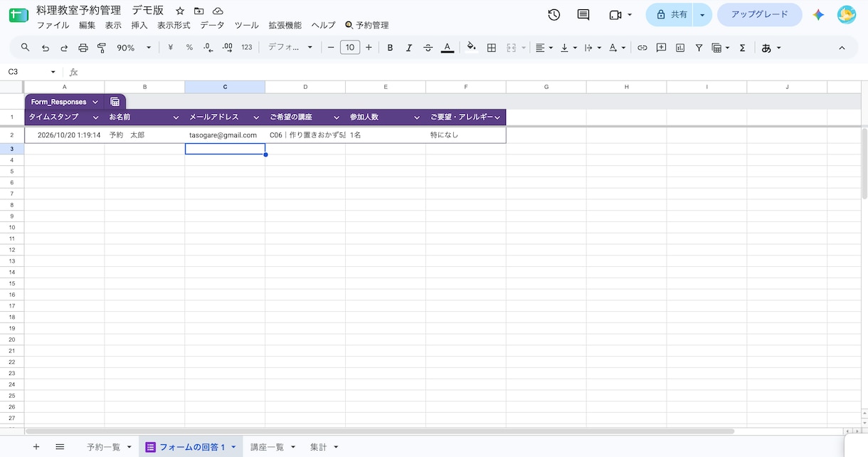Open the share options arrow
868x457 pixels.
coord(702,15)
